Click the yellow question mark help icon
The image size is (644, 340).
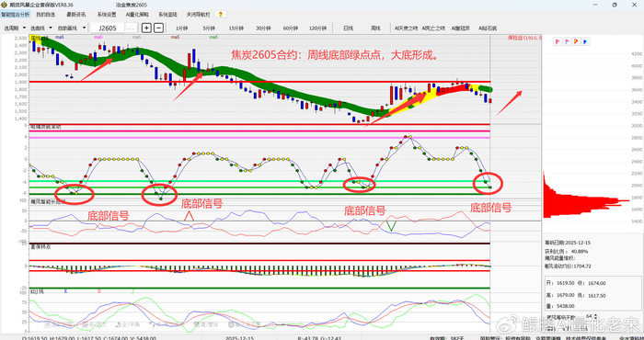coord(221,15)
